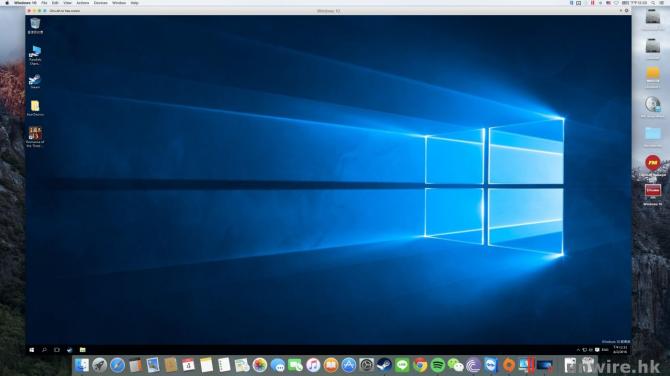Open the View menu
The height and width of the screenshot is (376, 670).
pos(68,3)
